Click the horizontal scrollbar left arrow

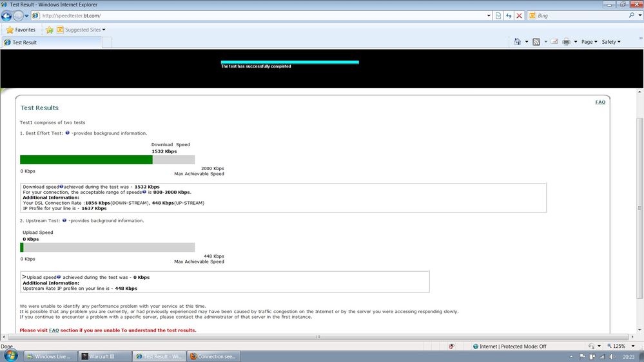[4, 337]
